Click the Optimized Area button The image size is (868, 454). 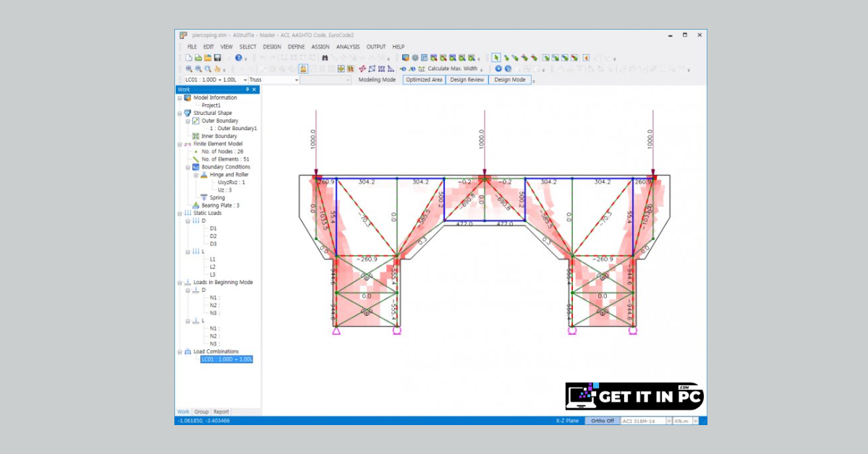click(x=424, y=80)
